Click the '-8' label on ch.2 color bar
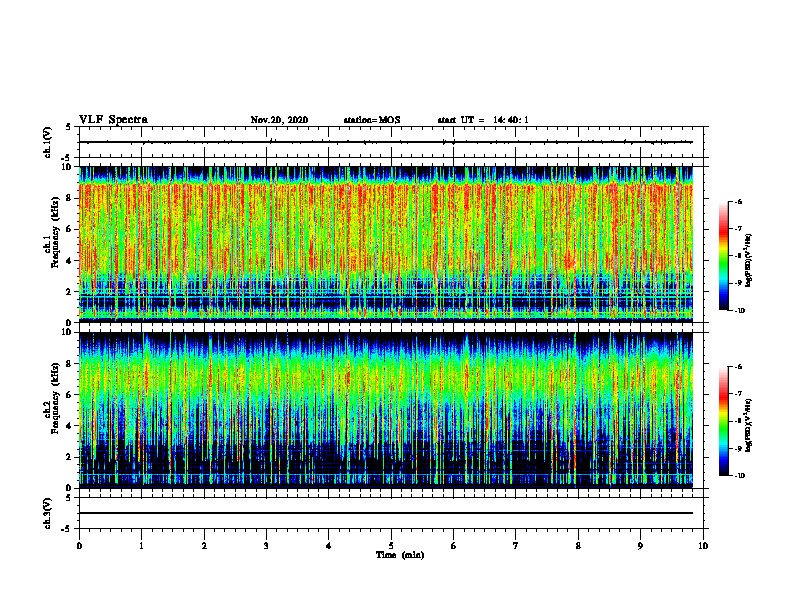792x612 pixels. coord(738,421)
